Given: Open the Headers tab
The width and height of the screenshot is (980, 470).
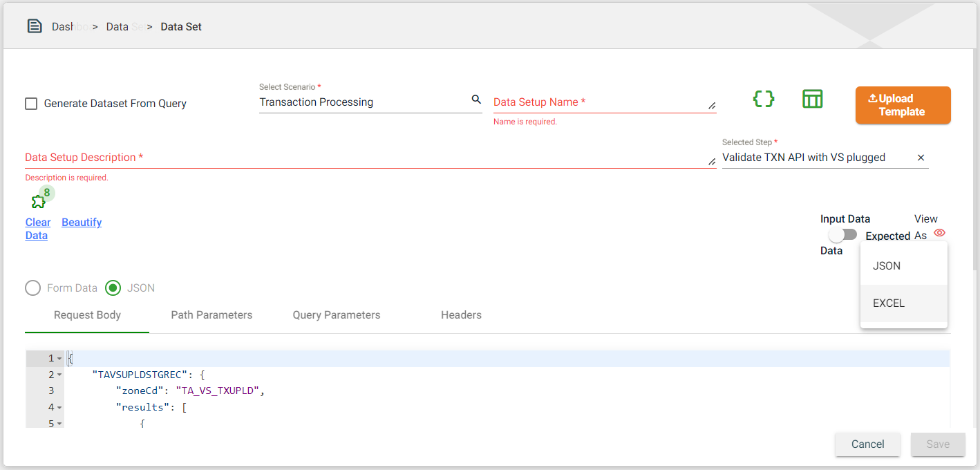Looking at the screenshot, I should click(461, 315).
